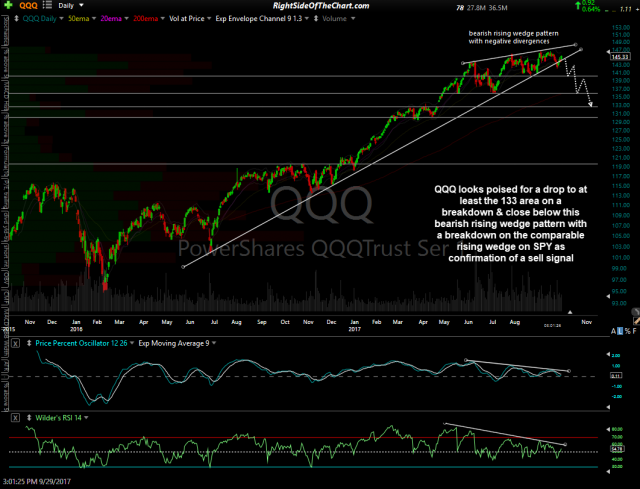The height and width of the screenshot is (489, 640).
Task: Toggle log scale L on the price axis
Action: [x=620, y=331]
